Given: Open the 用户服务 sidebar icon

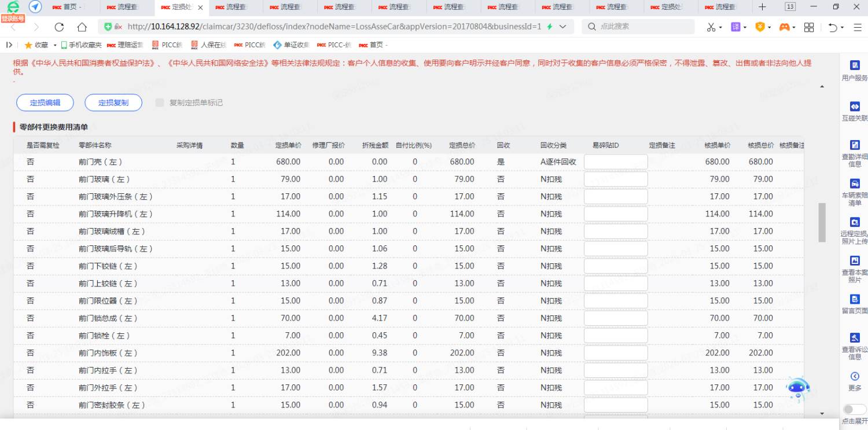Looking at the screenshot, I should point(854,65).
